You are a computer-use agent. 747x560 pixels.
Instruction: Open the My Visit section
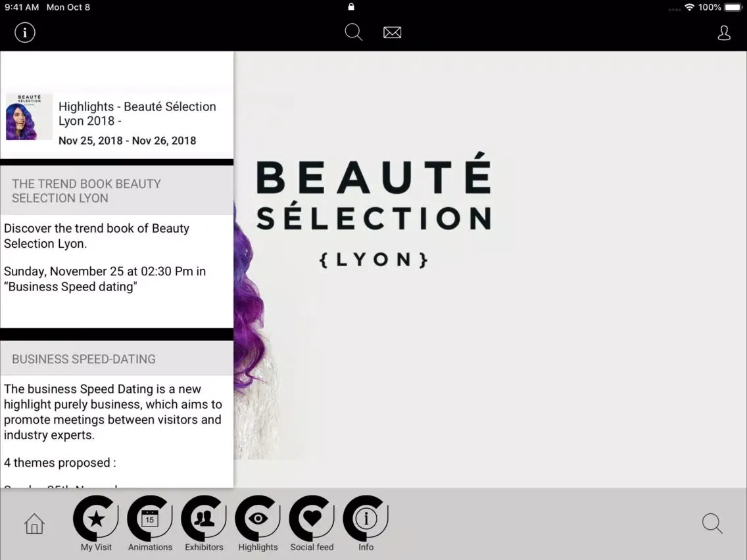point(95,524)
